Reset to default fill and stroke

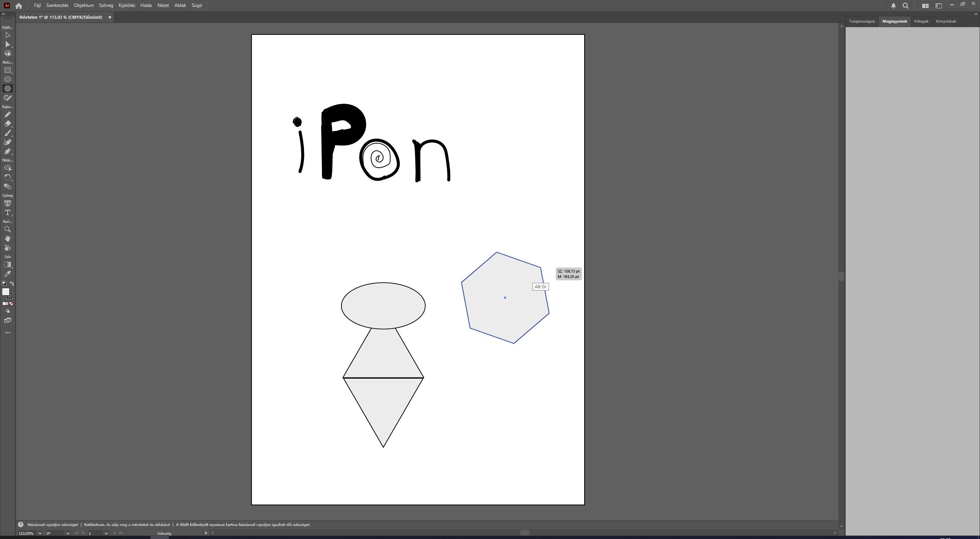pos(4,284)
